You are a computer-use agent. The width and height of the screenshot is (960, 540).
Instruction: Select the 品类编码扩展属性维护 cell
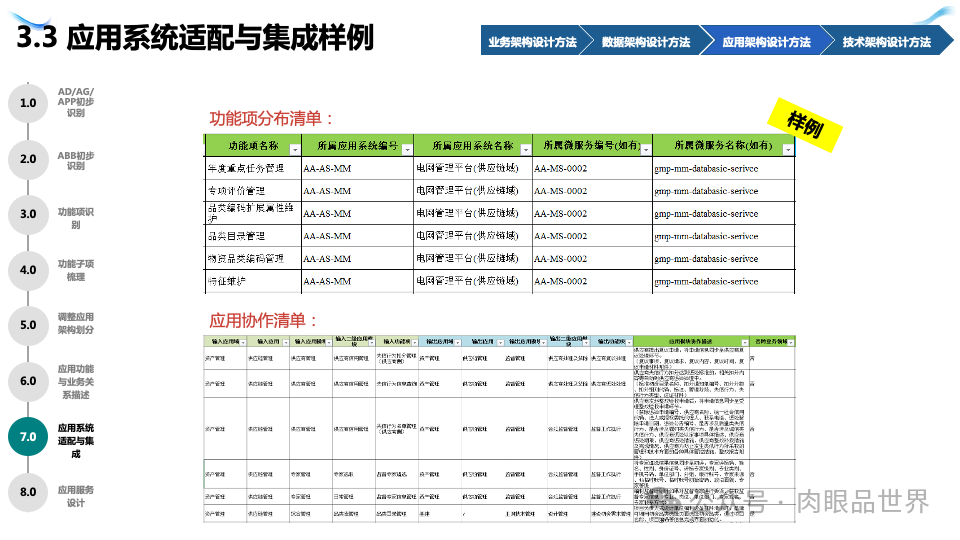[x=253, y=213]
